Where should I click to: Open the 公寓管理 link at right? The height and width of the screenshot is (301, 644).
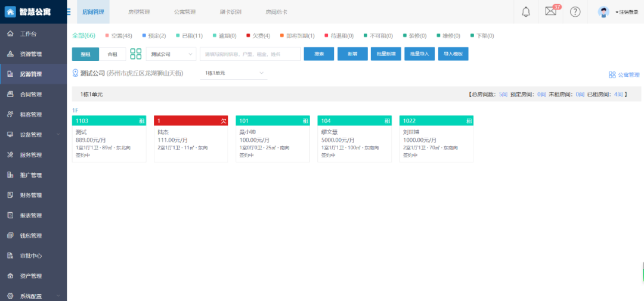point(624,75)
